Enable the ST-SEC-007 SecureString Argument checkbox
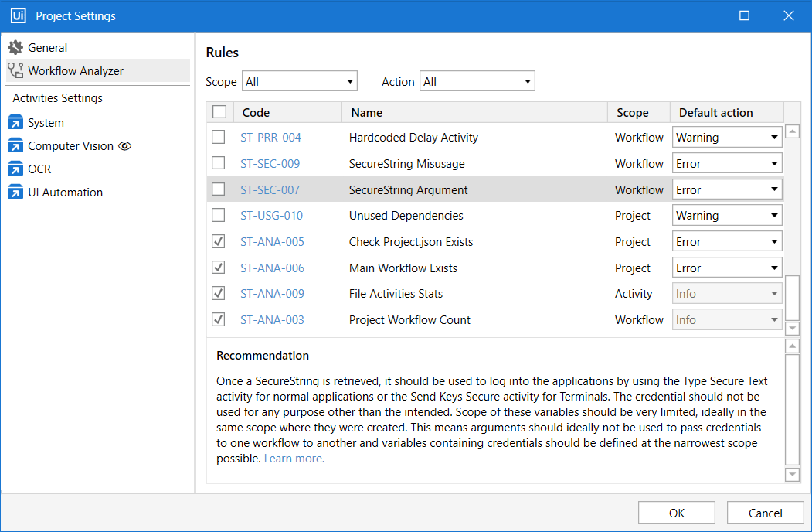 click(219, 189)
